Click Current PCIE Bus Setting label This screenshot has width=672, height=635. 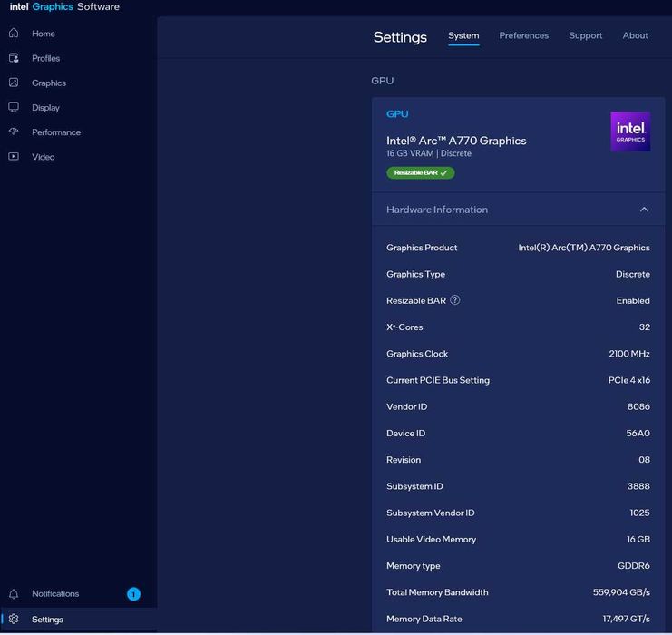(438, 380)
